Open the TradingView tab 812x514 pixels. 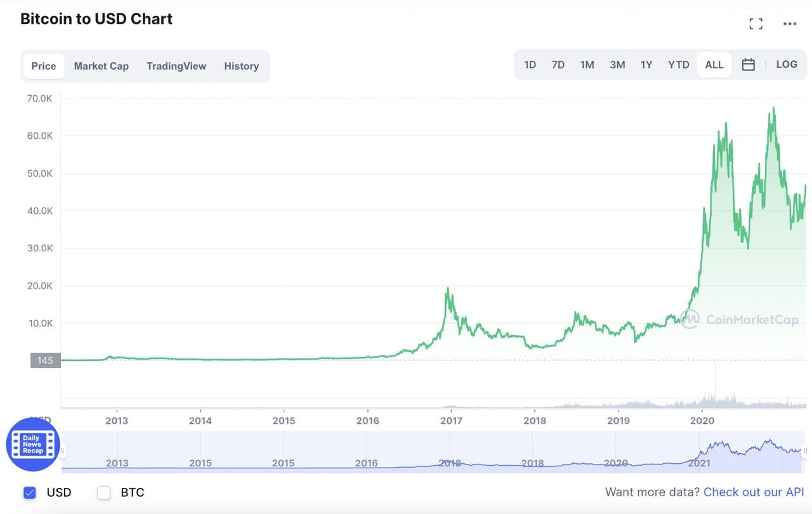click(176, 66)
